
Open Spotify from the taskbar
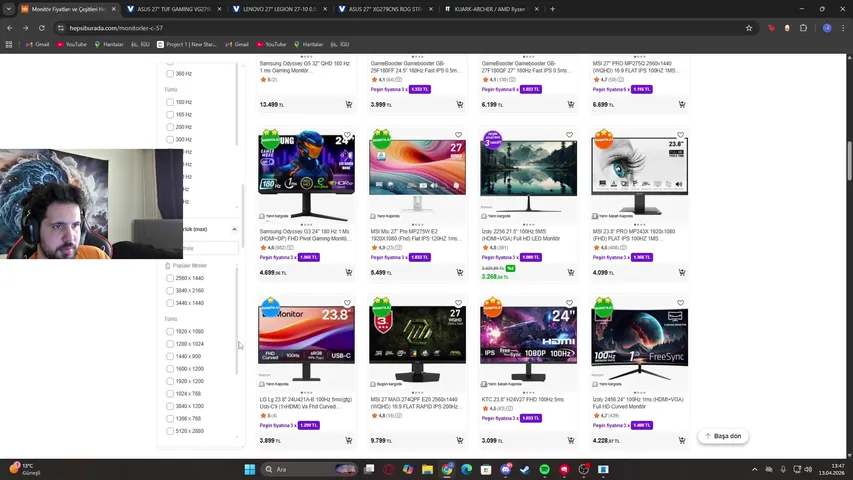[x=545, y=469]
